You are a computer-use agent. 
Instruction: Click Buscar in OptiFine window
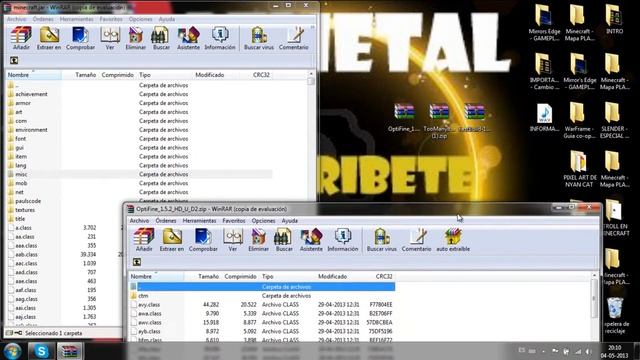pos(284,240)
